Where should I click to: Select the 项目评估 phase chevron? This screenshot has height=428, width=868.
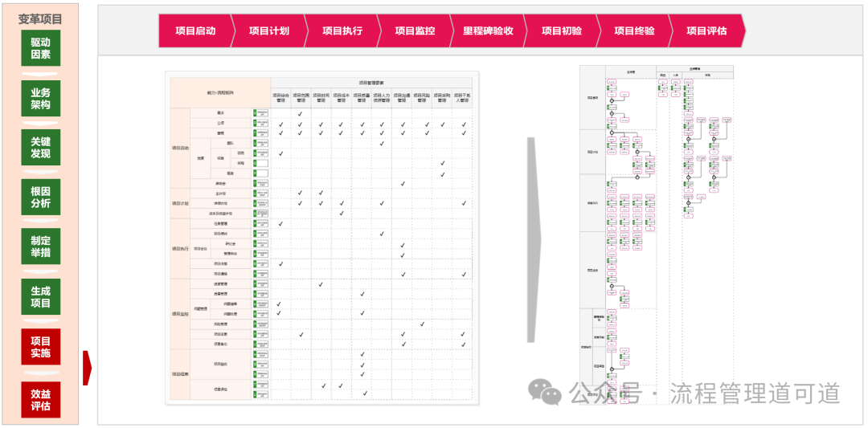[706, 31]
